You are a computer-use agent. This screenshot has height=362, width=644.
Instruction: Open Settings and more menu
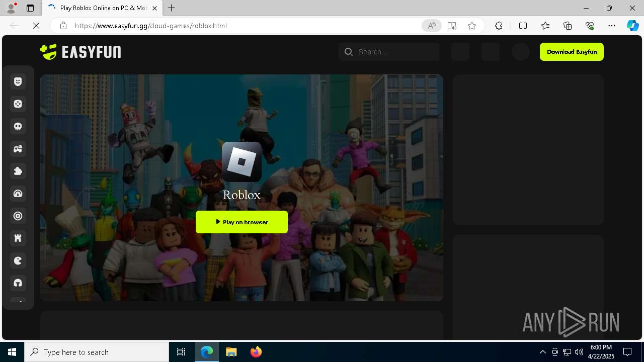click(x=612, y=26)
